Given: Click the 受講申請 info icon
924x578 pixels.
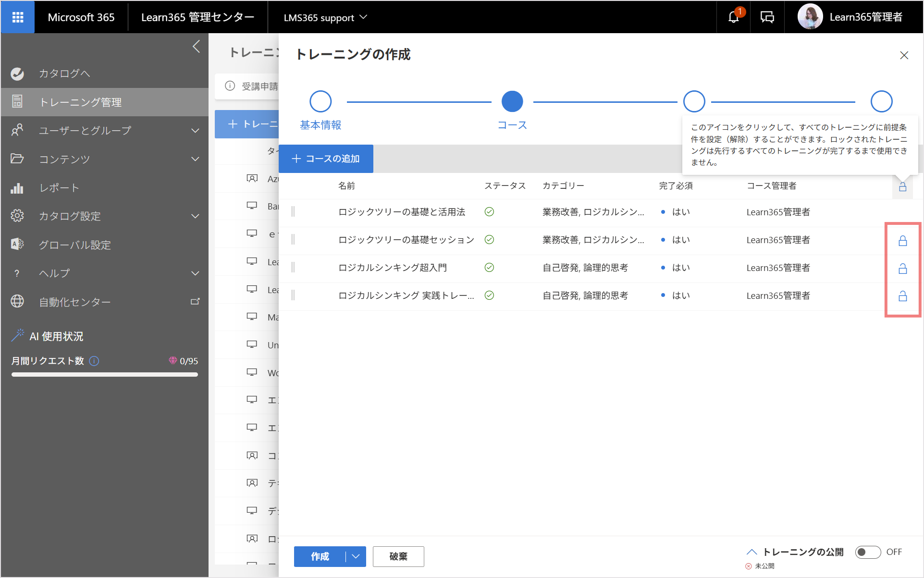Looking at the screenshot, I should pos(230,86).
